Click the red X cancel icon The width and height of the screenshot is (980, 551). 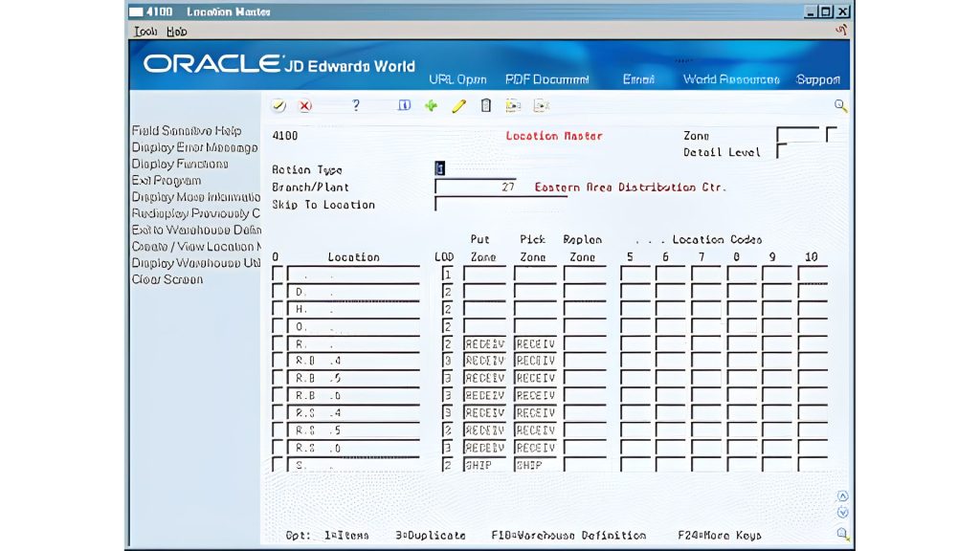[305, 105]
